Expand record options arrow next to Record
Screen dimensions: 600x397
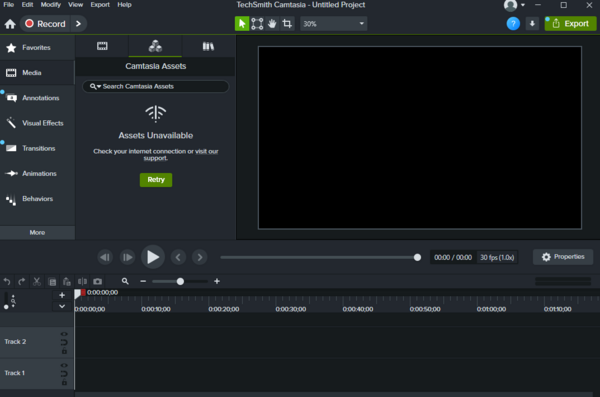pos(78,24)
